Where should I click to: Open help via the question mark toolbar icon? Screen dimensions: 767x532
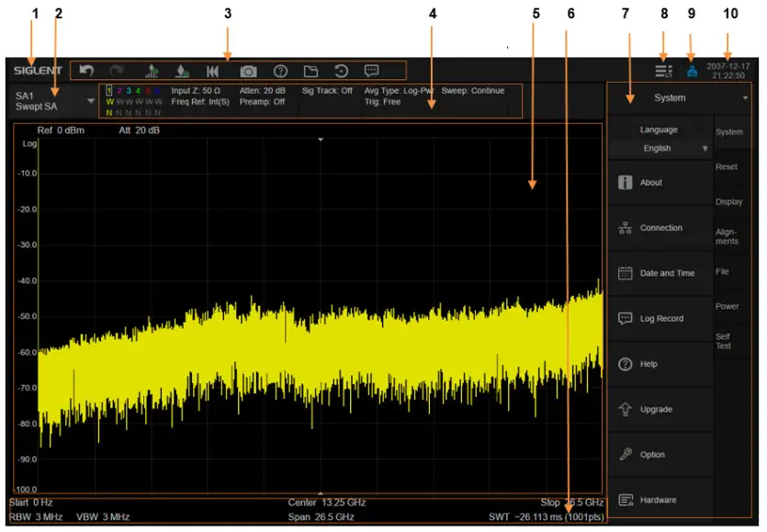pyautogui.click(x=278, y=70)
